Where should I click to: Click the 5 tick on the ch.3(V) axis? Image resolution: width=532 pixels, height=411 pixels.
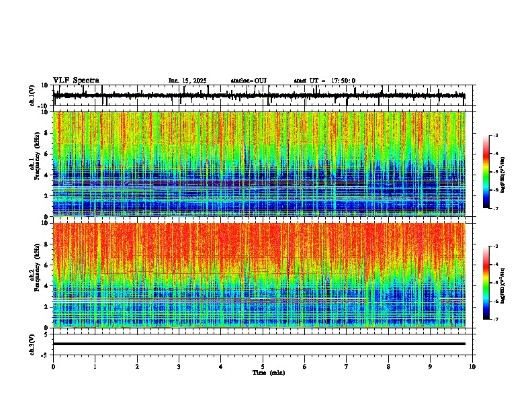(47, 334)
